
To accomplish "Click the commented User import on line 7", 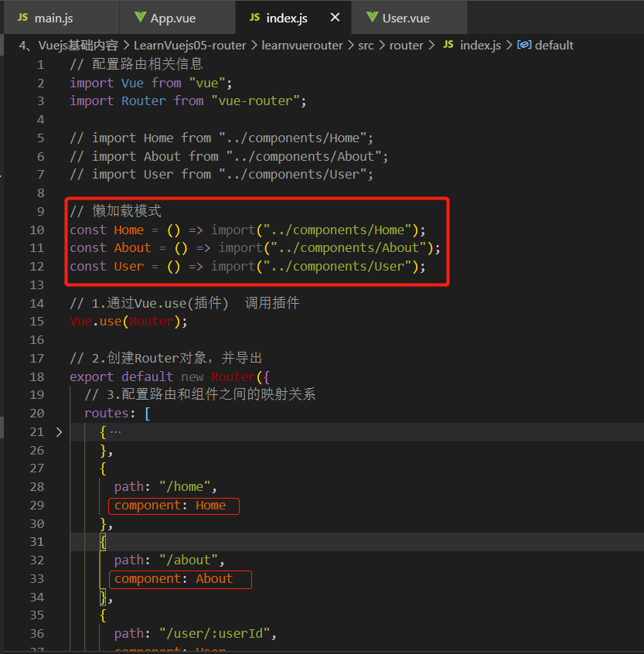I will (x=221, y=175).
